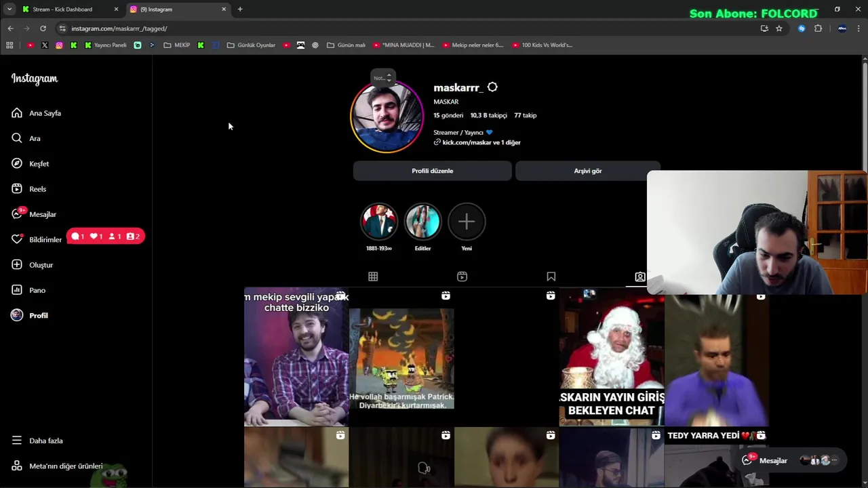Open the Pano dashboard item

(28, 290)
